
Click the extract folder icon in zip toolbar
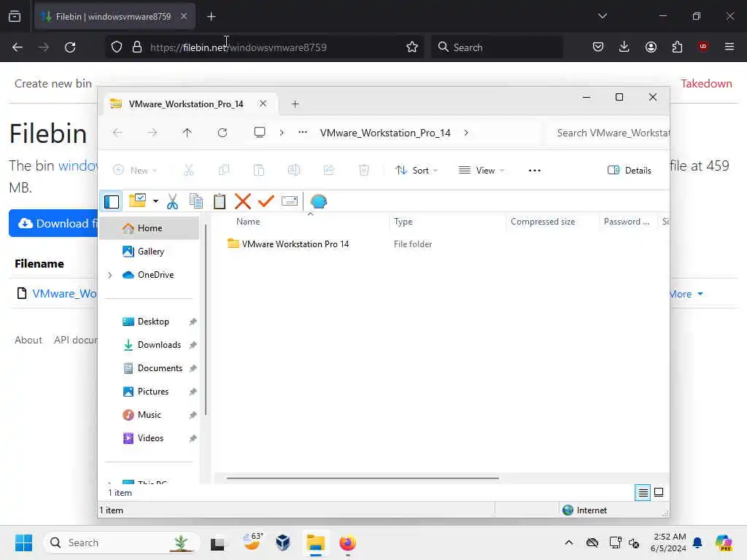click(137, 201)
